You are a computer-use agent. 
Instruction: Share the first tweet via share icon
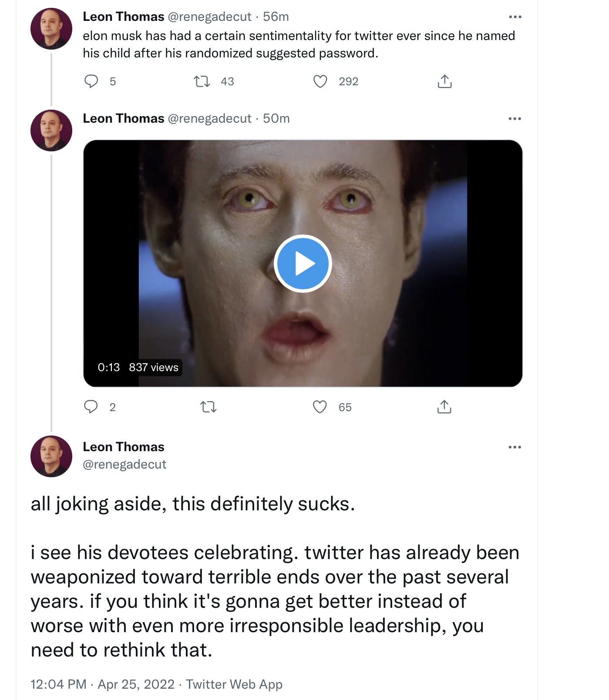pos(444,81)
